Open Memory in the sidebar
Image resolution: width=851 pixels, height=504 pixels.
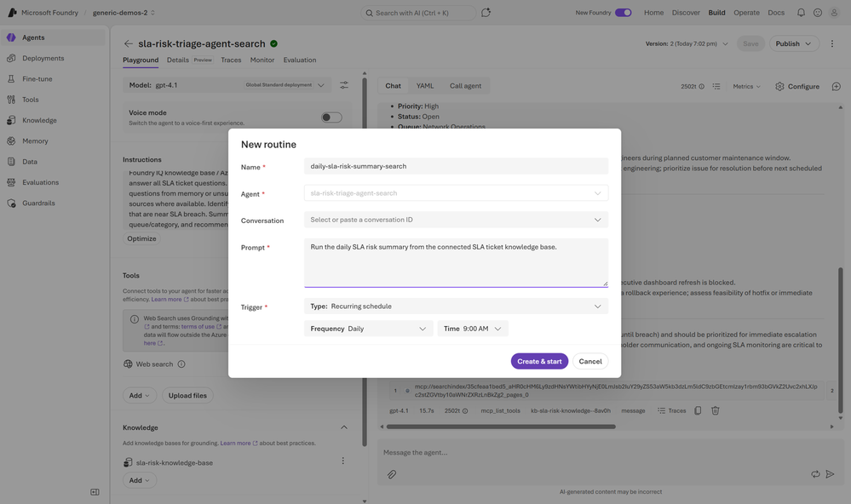[53, 140]
